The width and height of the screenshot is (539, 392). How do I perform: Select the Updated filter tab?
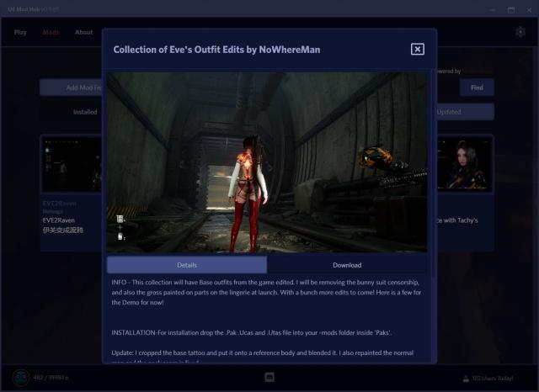[466, 112]
